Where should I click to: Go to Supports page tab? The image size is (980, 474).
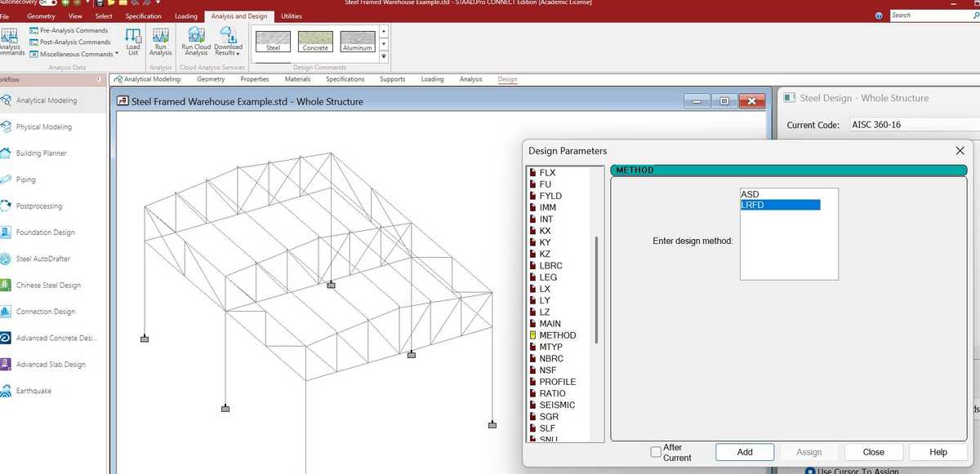click(x=392, y=79)
